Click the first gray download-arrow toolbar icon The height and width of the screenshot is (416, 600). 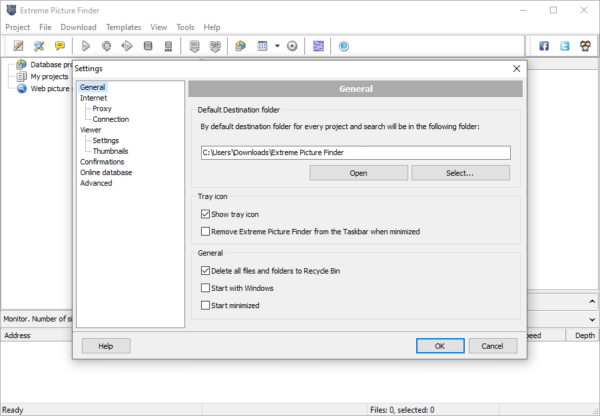[x=194, y=46]
